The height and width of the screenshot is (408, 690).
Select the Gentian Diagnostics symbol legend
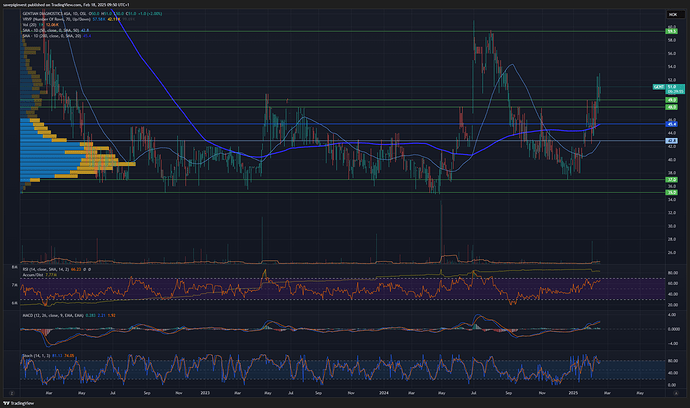click(92, 14)
